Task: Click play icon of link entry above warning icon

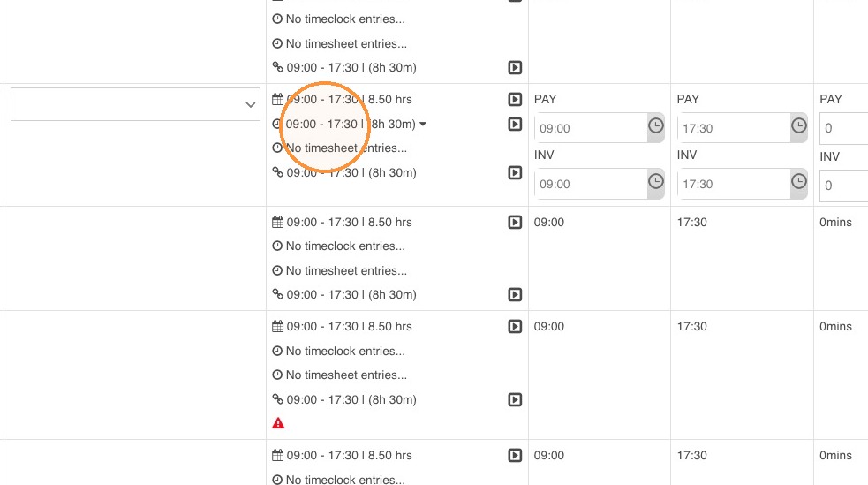Action: 515,399
